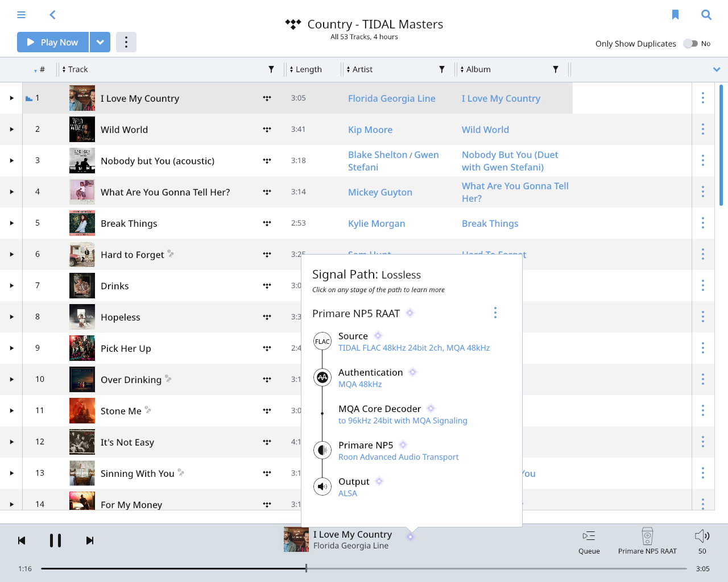The height and width of the screenshot is (582, 728).
Task: Click now-playing album art in playback bar
Action: (296, 539)
